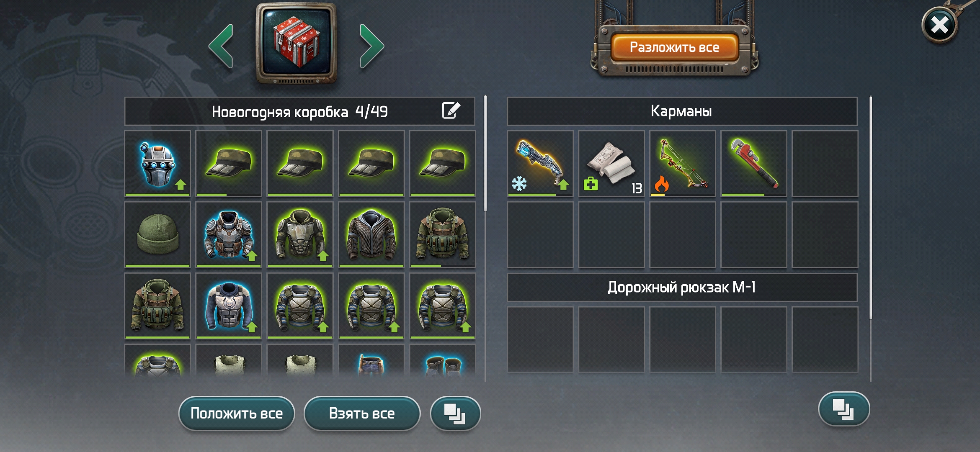Select the blue-glow armored vest item

point(229,306)
